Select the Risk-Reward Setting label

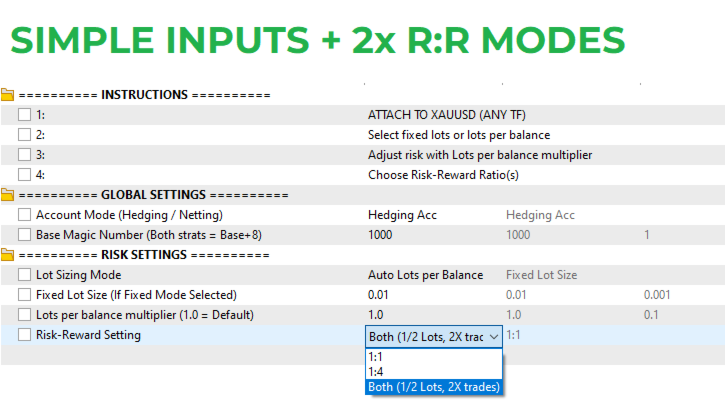(88, 335)
